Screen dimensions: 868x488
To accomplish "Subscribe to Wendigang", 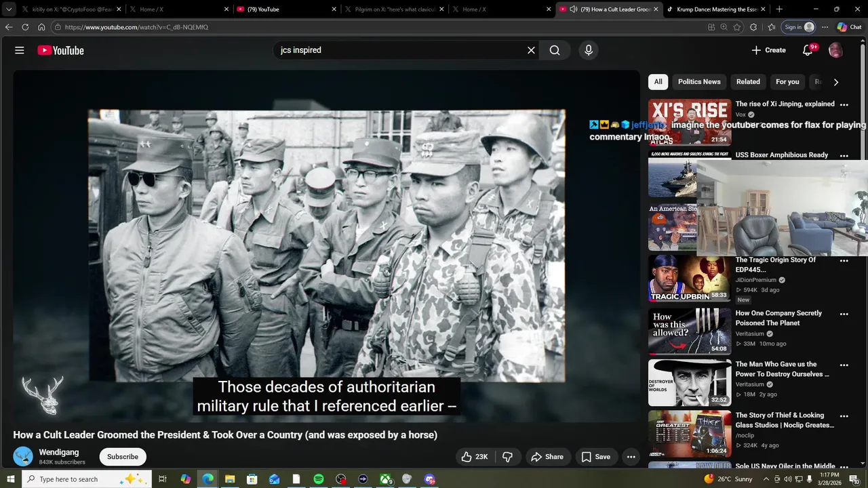I will point(123,457).
